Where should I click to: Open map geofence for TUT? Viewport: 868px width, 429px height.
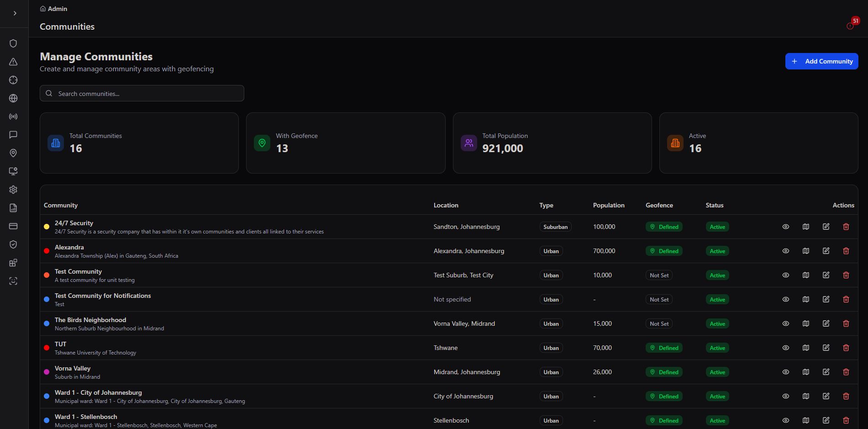tap(806, 348)
